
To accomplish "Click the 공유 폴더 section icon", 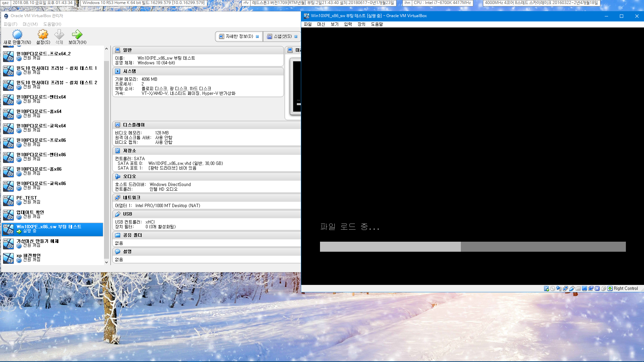I will [x=117, y=235].
